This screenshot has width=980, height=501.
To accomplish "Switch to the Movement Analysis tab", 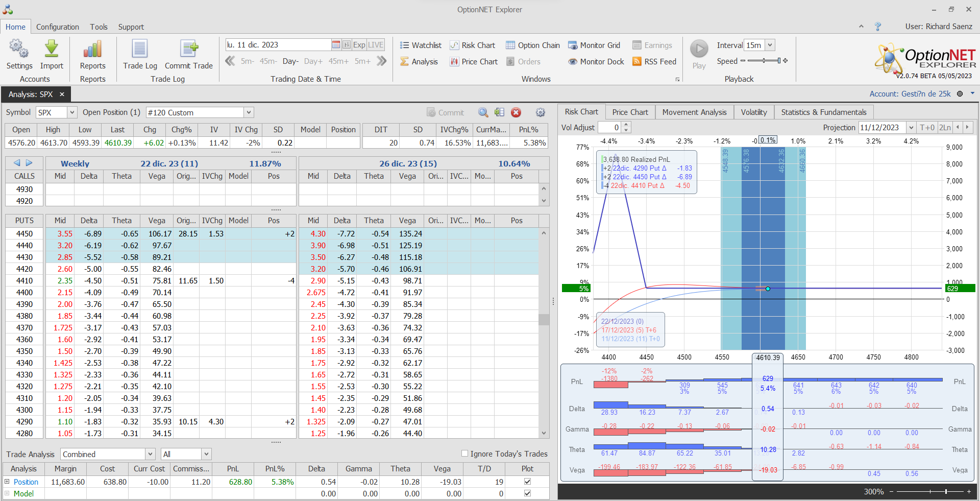I will 694,112.
